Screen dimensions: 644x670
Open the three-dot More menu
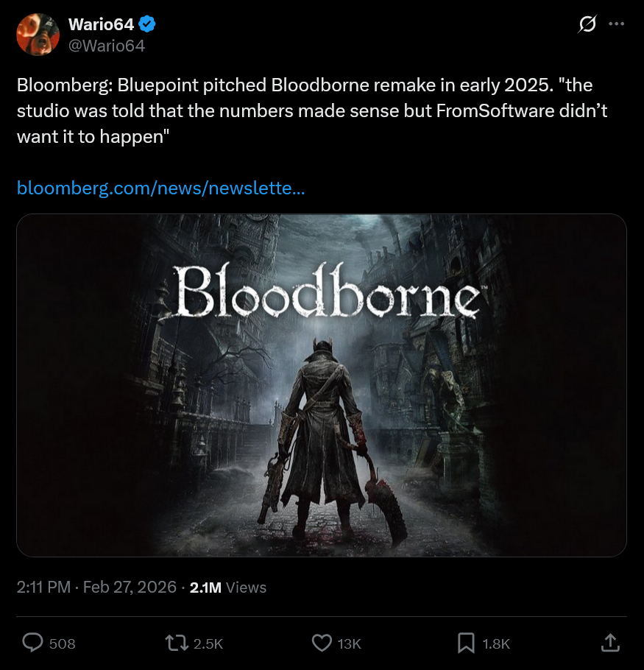pos(616,25)
